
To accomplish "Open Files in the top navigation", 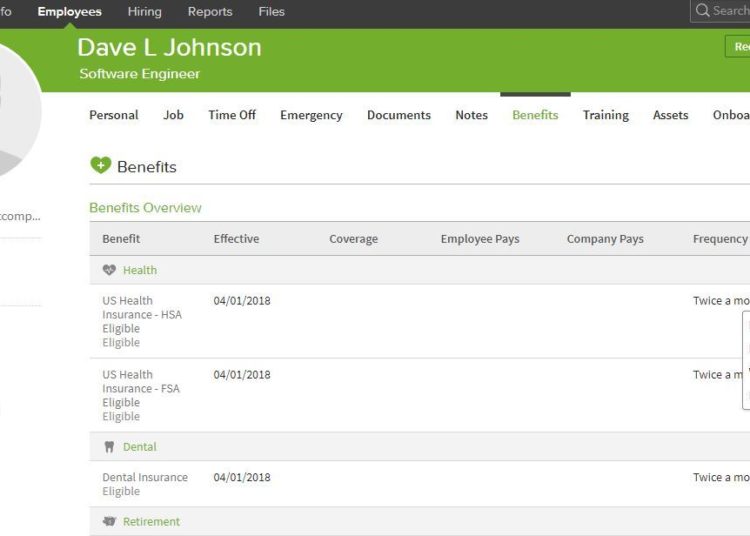I will point(271,12).
